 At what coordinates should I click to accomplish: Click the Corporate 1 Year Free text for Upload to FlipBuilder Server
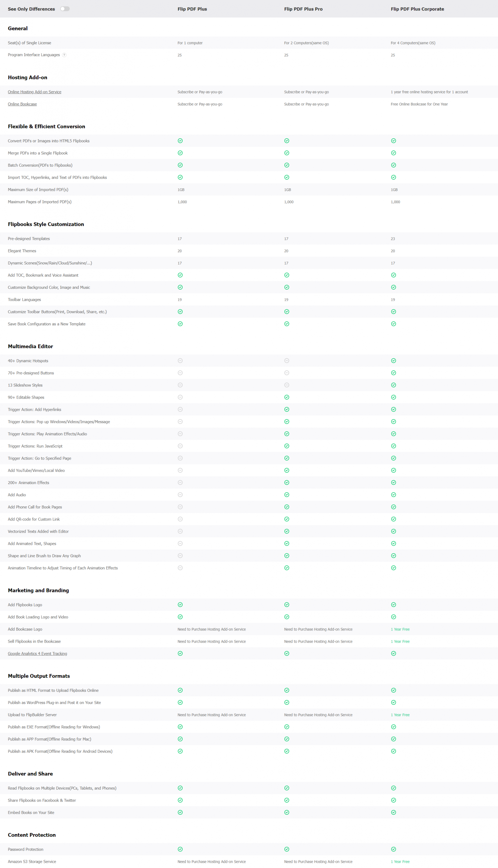[x=400, y=715]
